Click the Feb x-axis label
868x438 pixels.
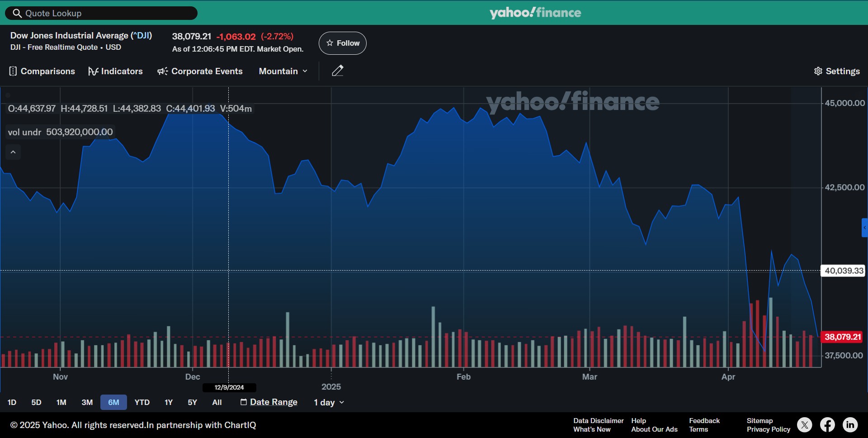[x=463, y=377]
